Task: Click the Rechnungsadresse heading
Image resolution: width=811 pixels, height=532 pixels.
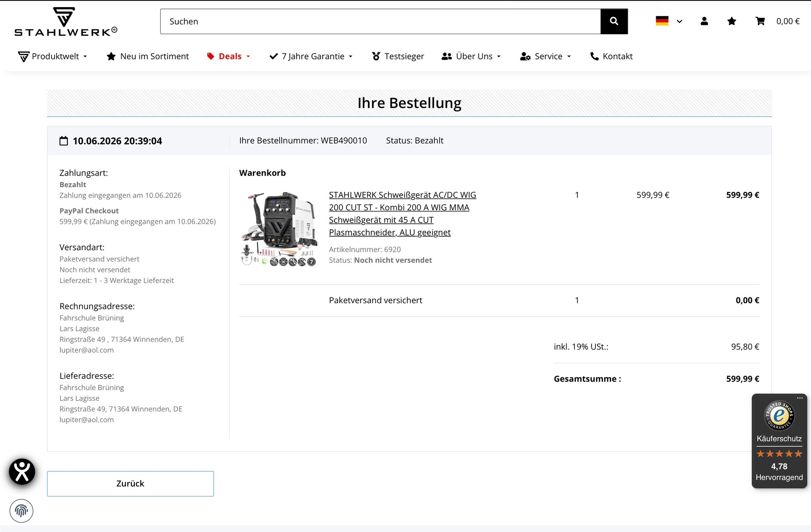Action: [97, 306]
